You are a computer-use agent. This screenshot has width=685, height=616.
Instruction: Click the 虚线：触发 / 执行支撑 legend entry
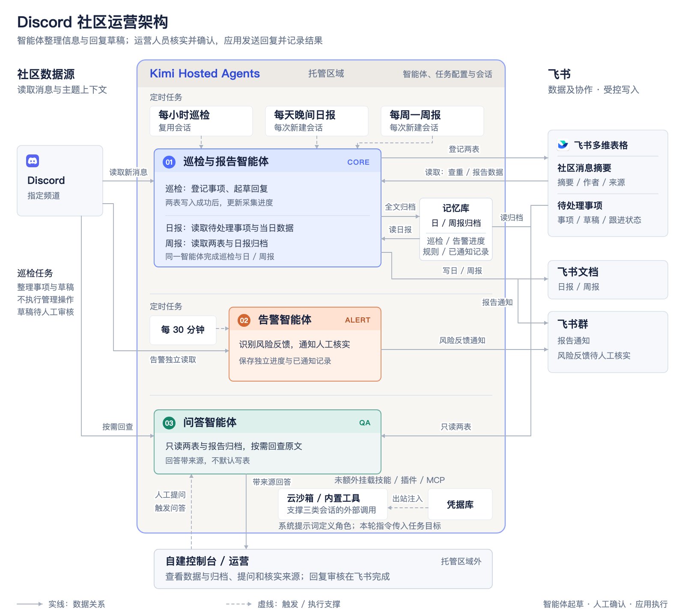(x=299, y=604)
